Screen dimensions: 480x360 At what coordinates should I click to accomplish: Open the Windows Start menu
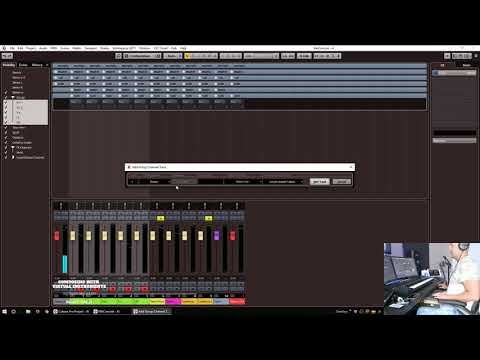(4, 311)
